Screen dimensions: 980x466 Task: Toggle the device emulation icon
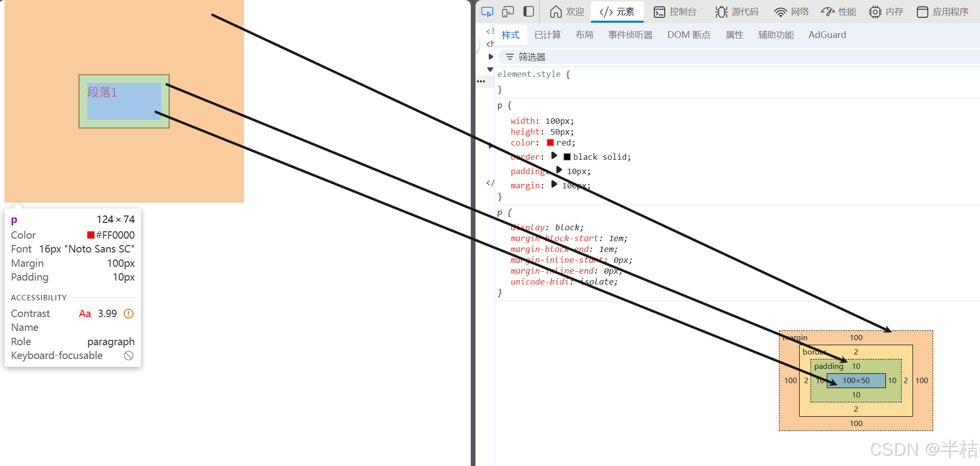click(x=508, y=12)
